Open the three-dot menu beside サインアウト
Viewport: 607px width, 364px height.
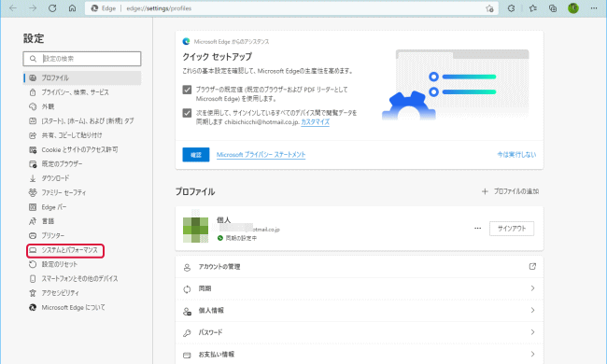478,229
